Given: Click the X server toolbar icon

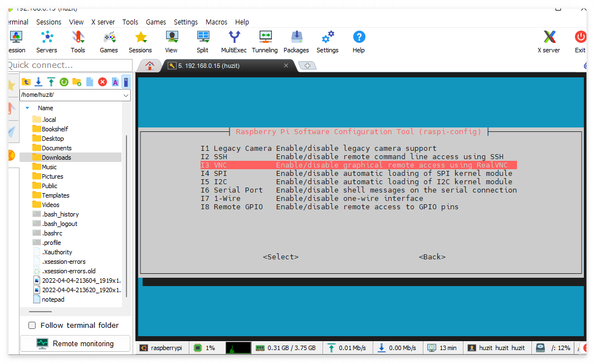Looking at the screenshot, I should [x=549, y=42].
